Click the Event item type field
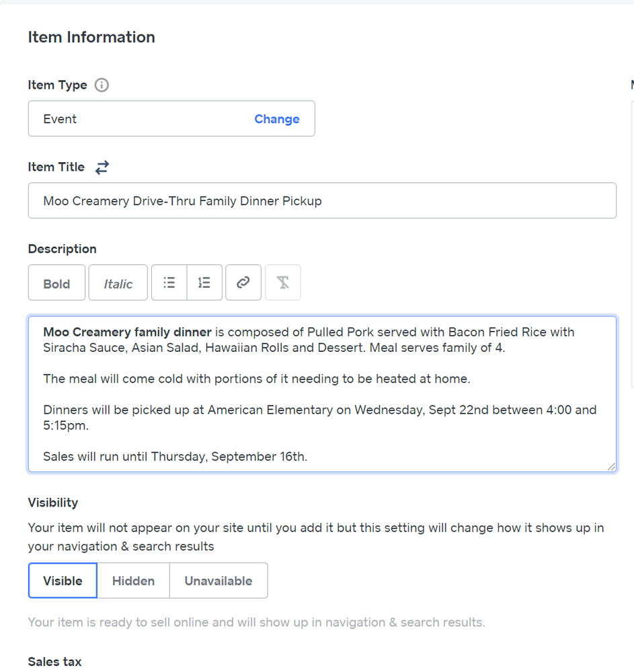The height and width of the screenshot is (672, 634). point(134,119)
